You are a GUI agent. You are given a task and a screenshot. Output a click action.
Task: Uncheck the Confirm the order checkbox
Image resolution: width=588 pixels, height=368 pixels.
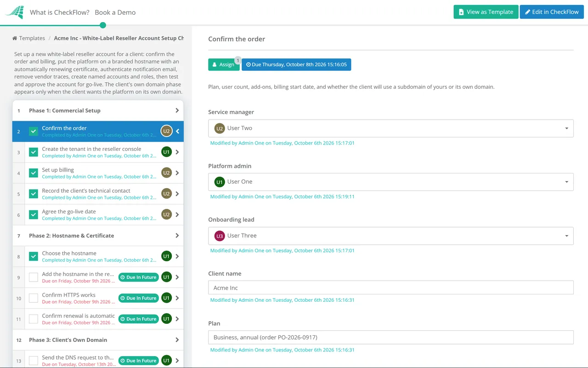pos(34,132)
